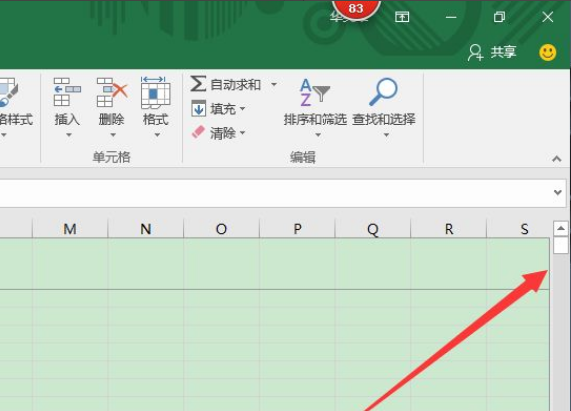Open the 自动求和 dropdown arrow
Image resolution: width=571 pixels, height=411 pixels.
(274, 84)
